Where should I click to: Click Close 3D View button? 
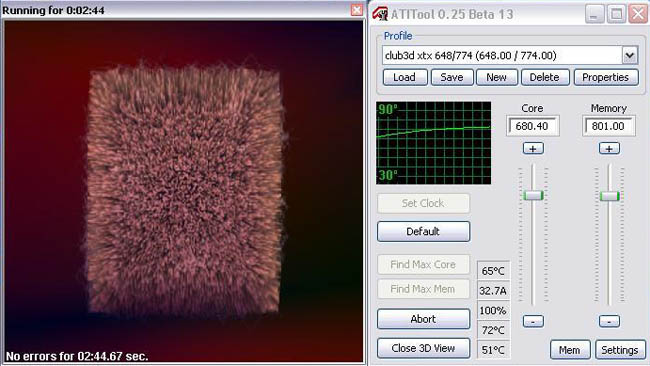[423, 348]
